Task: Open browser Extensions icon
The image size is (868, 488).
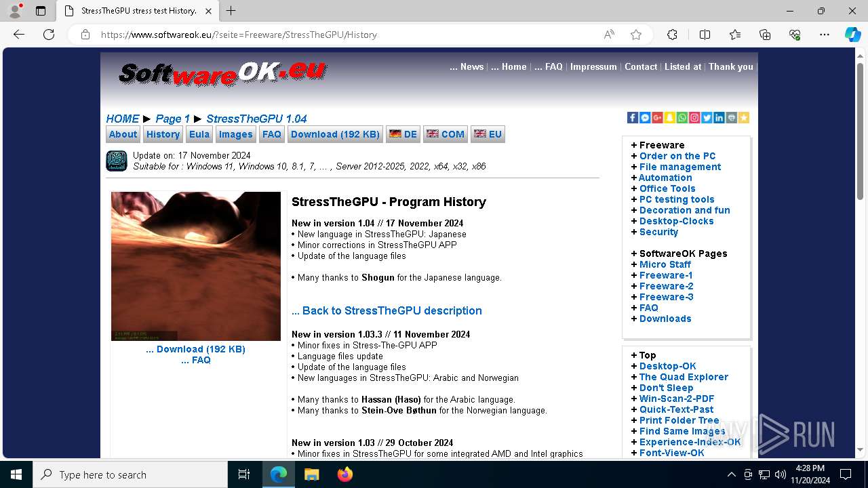Action: click(672, 35)
